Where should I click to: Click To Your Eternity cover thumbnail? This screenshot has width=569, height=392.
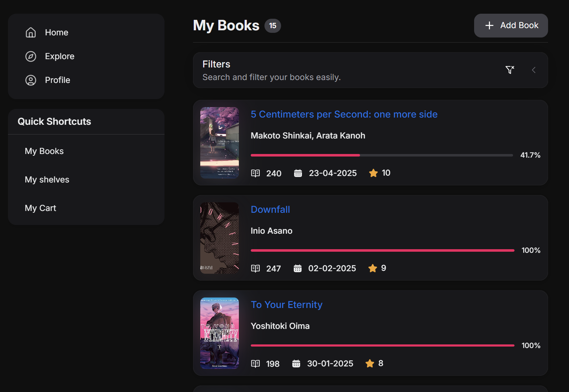(x=219, y=333)
